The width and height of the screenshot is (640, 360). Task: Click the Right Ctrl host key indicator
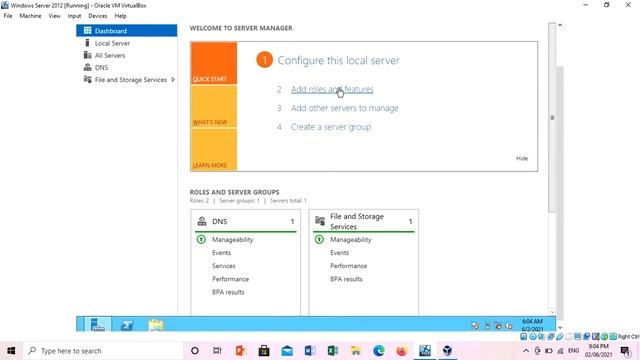pos(629,336)
